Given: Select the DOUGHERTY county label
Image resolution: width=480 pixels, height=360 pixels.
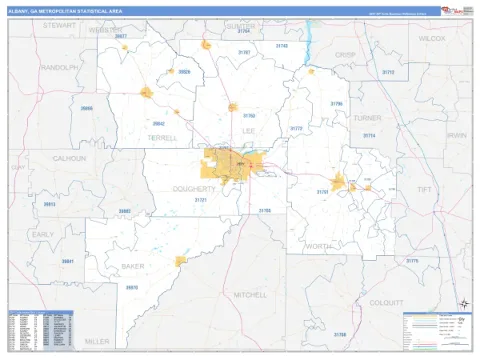Looking at the screenshot, I should click(x=194, y=189).
